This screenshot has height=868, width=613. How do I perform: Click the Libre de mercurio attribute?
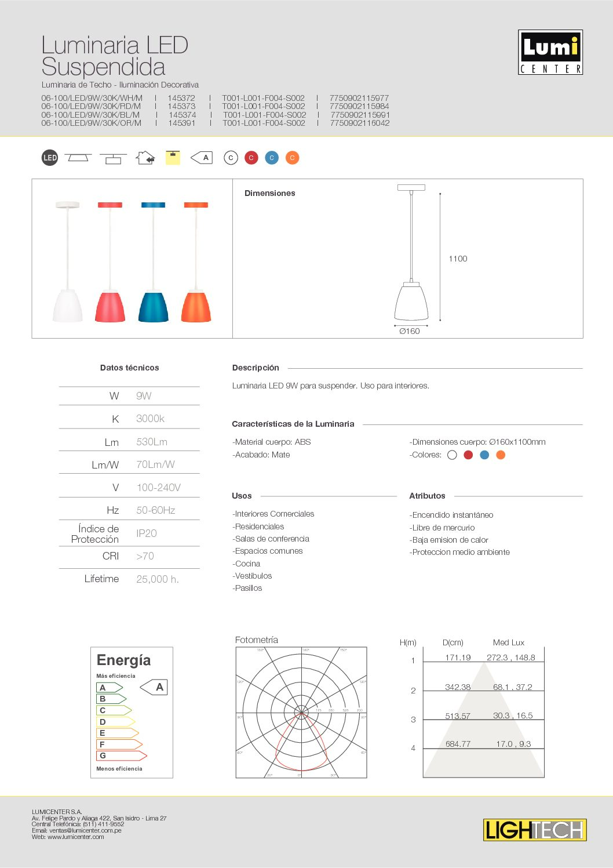[x=443, y=528]
